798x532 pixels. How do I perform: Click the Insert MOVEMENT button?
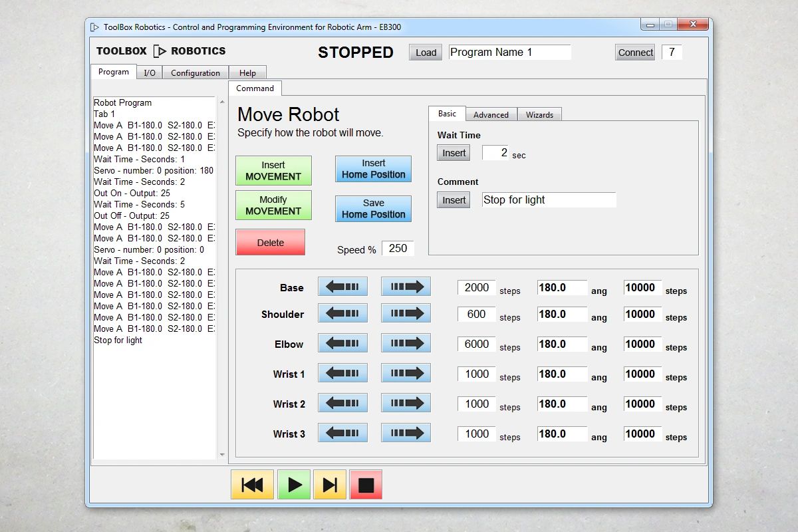pos(273,170)
